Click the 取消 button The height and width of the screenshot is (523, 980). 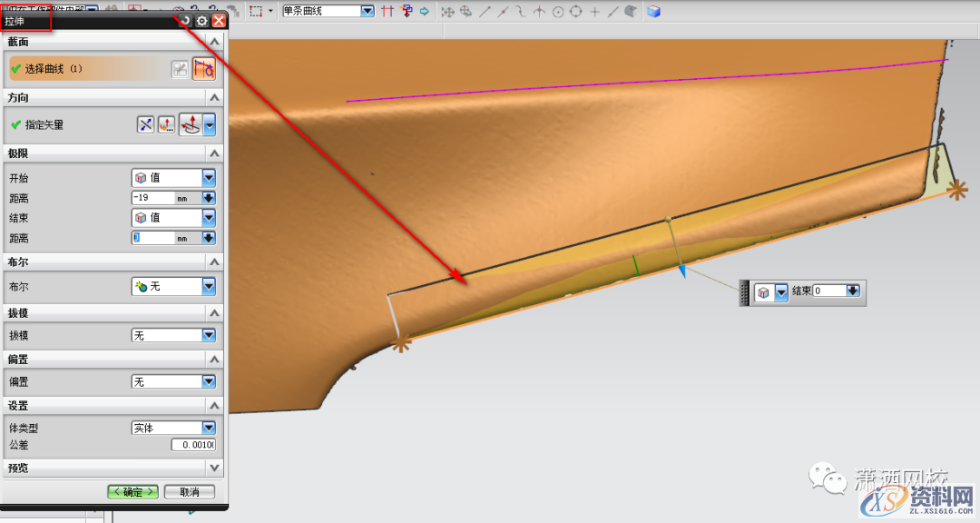pyautogui.click(x=190, y=491)
